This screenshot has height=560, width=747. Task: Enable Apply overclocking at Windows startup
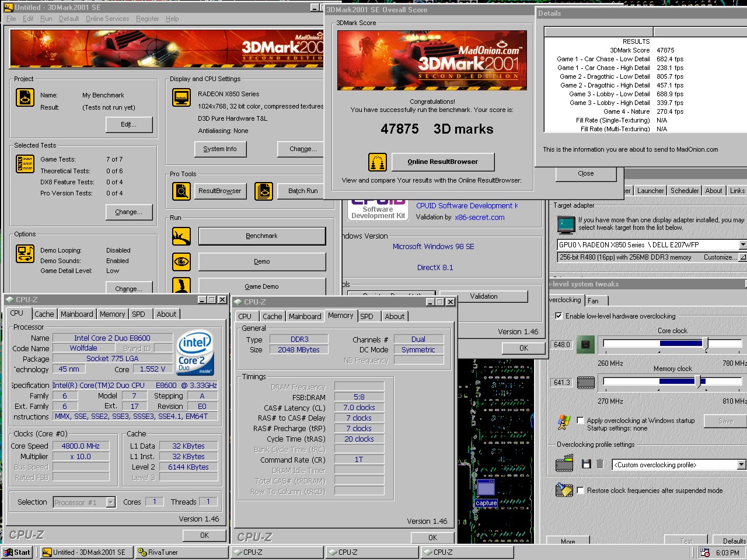pos(580,420)
